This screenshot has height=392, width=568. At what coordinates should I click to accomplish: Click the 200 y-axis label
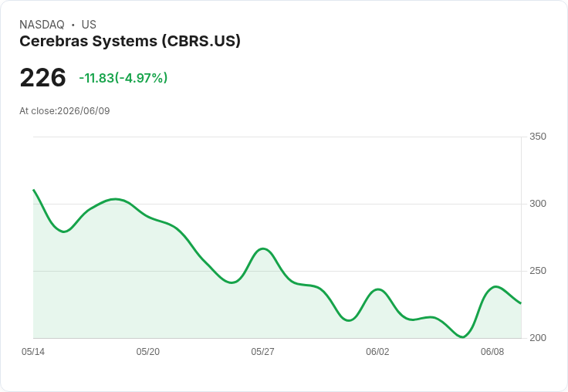click(x=538, y=338)
